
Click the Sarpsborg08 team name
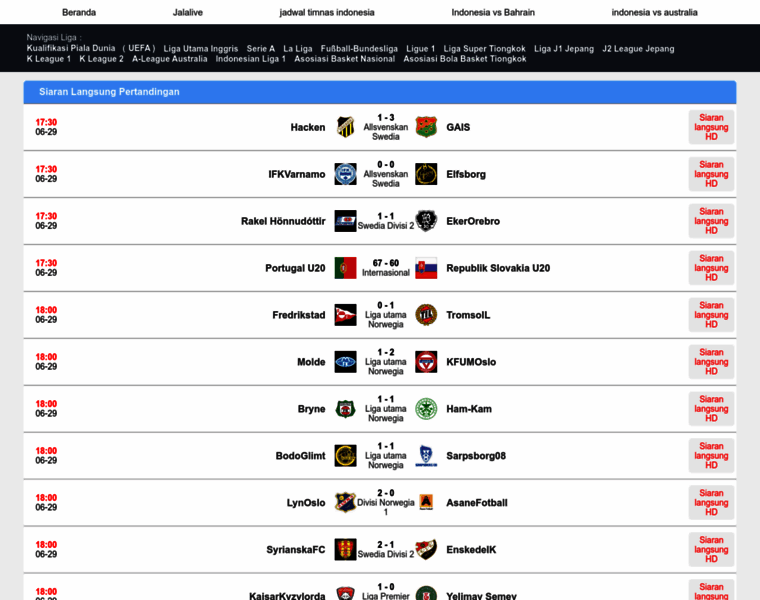tap(475, 456)
